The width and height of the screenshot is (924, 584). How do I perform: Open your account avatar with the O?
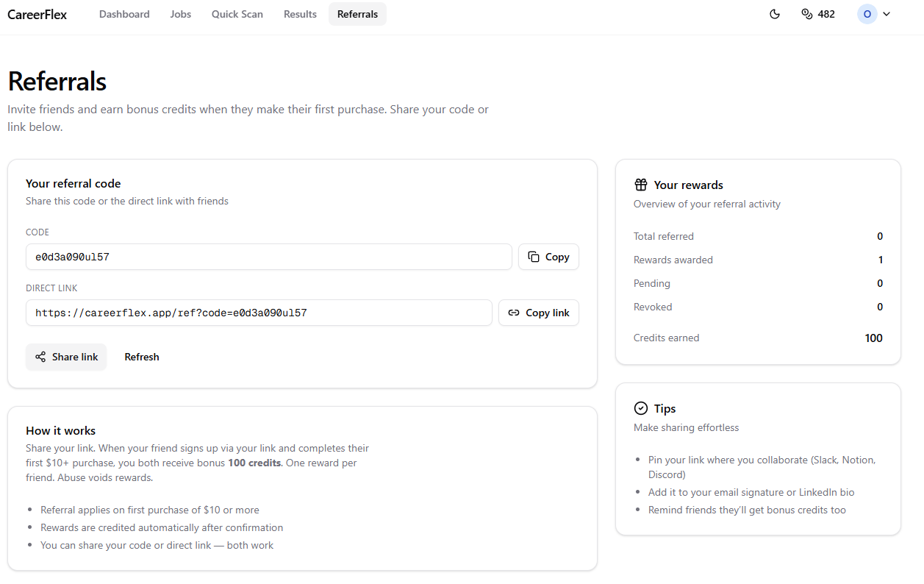coord(867,14)
